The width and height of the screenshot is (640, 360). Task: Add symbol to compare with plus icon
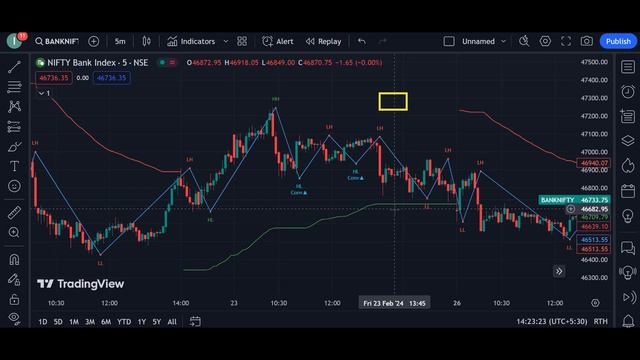[x=93, y=41]
